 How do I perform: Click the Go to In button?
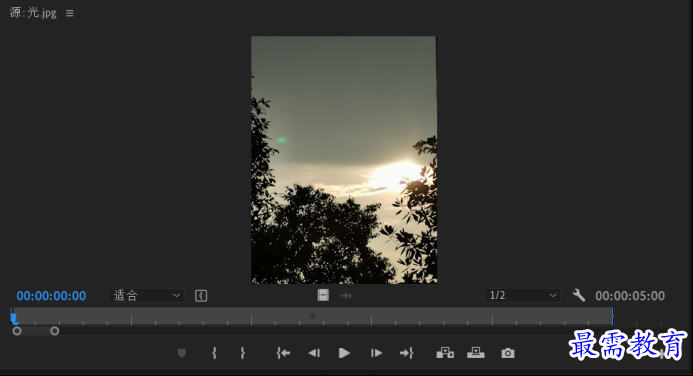[283, 353]
